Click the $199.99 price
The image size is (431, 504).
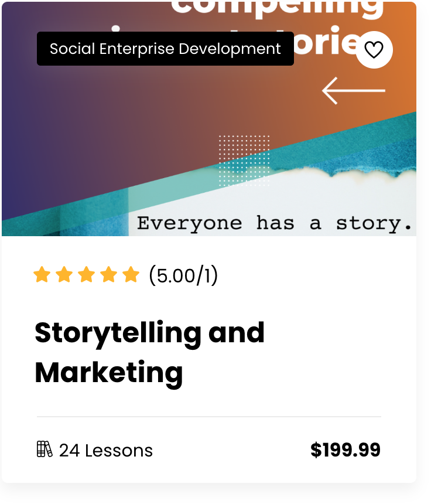point(346,450)
